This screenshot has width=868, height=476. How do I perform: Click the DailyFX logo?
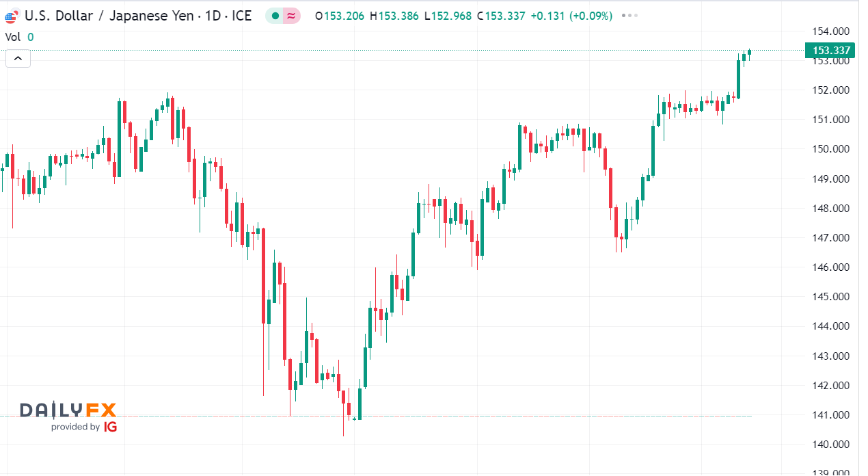[x=68, y=410]
